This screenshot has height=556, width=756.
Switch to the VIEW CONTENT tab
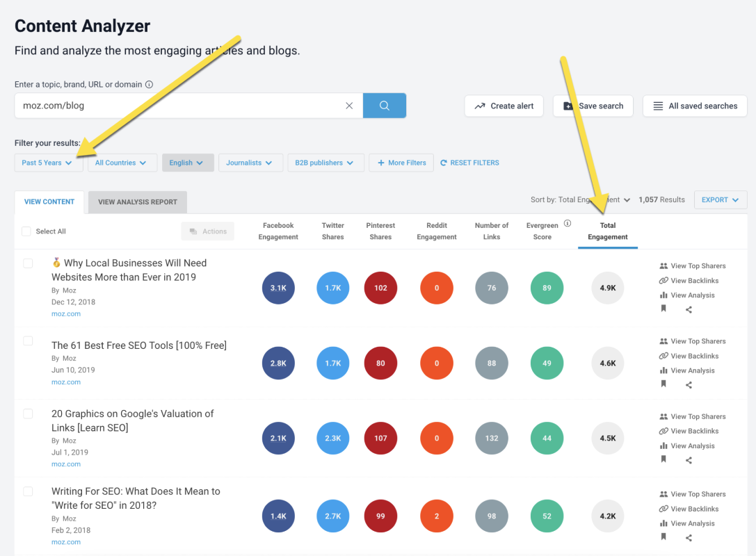(x=49, y=202)
